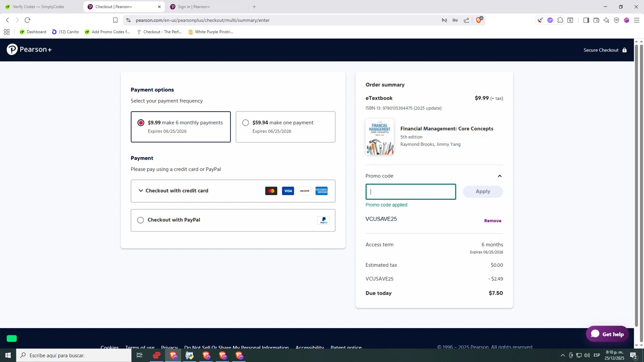This screenshot has height=362, width=644.
Task: Open the Accessibility footer link
Action: [310, 347]
